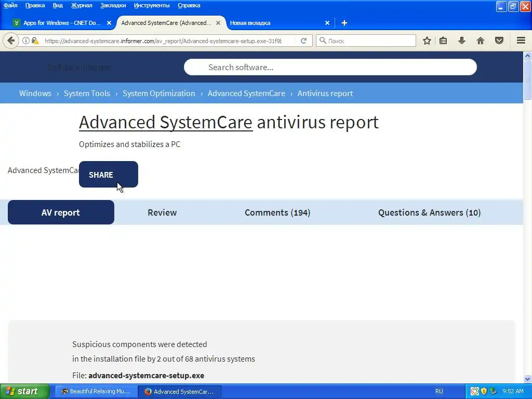
Task: Open the Advanced SystemCare heading link
Action: click(166, 122)
